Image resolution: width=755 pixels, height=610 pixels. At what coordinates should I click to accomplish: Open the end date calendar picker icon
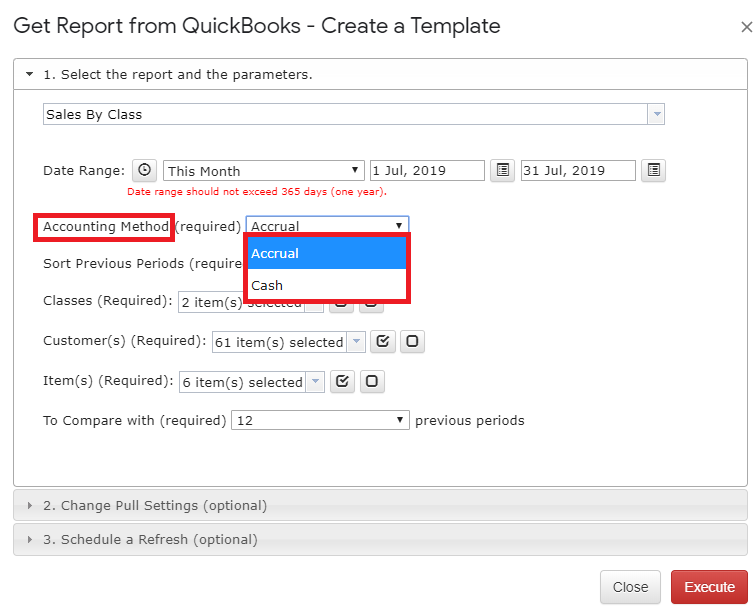653,170
